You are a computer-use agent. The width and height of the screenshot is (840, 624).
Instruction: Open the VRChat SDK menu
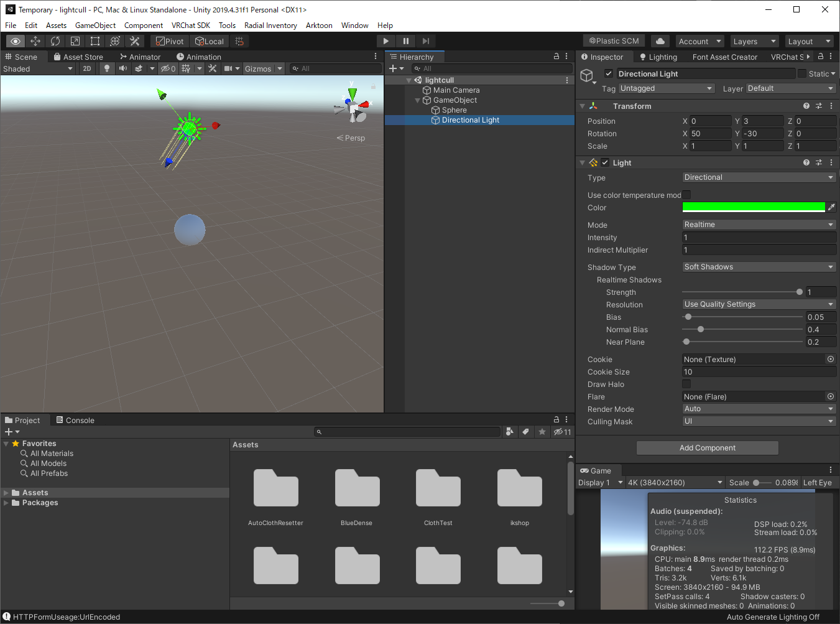pyautogui.click(x=191, y=26)
